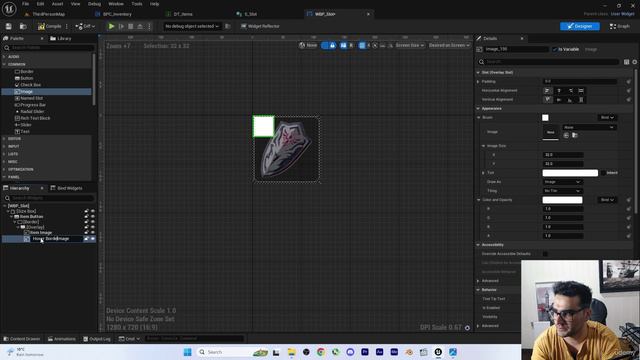Viewport: 640px width, 360px height.
Task: Open the Widget Reflector
Action: 260,26
